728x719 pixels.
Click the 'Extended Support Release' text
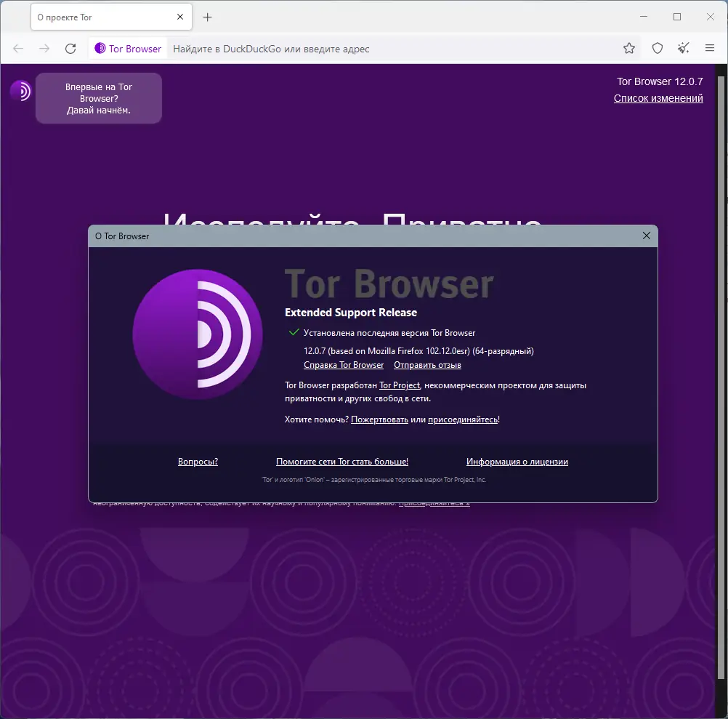(351, 313)
